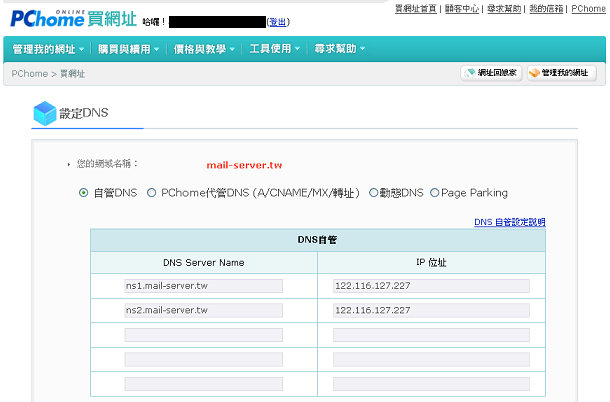Click the fourth DNS Server Name field
This screenshot has width=610, height=402.
point(203,360)
